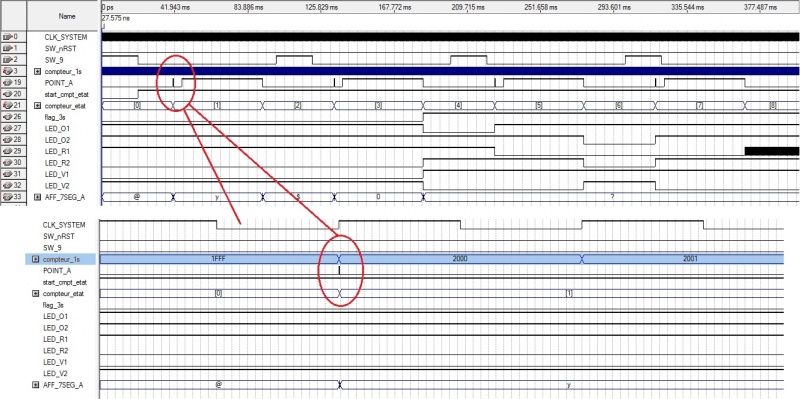
Task: Click the 335.544 ms time ruler mark
Action: (687, 8)
